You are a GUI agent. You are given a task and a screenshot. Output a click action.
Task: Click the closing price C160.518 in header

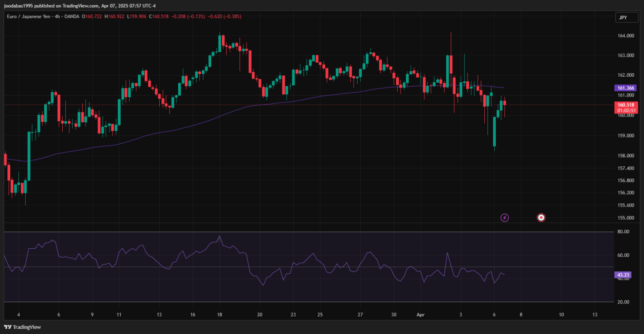click(x=159, y=16)
